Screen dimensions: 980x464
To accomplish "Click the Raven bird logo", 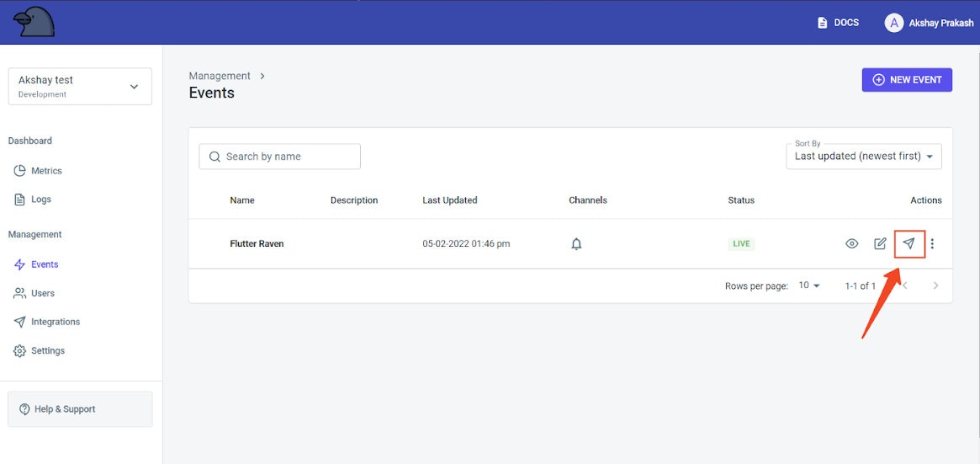I will coord(34,22).
